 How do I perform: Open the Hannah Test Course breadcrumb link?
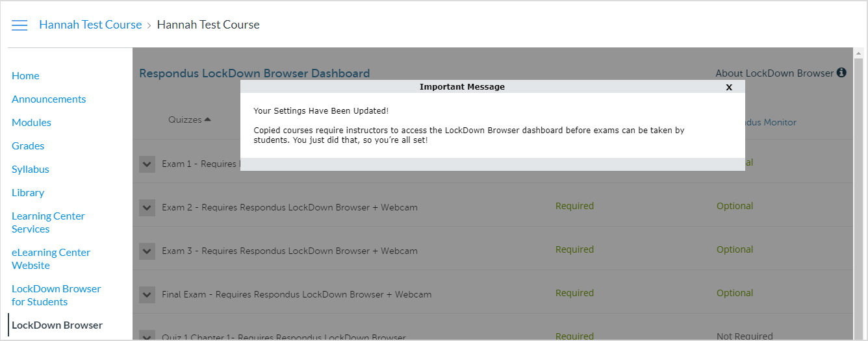pos(90,25)
